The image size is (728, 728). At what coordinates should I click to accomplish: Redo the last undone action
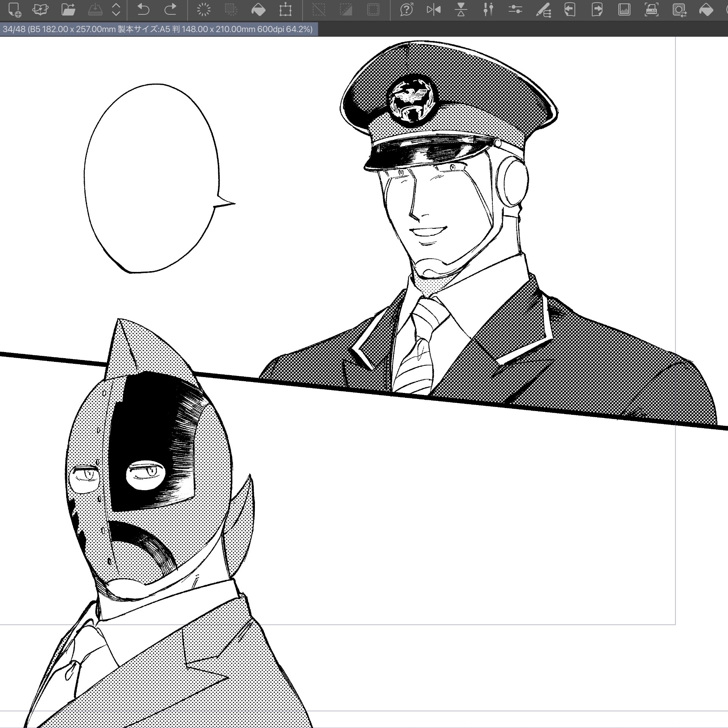point(171,10)
